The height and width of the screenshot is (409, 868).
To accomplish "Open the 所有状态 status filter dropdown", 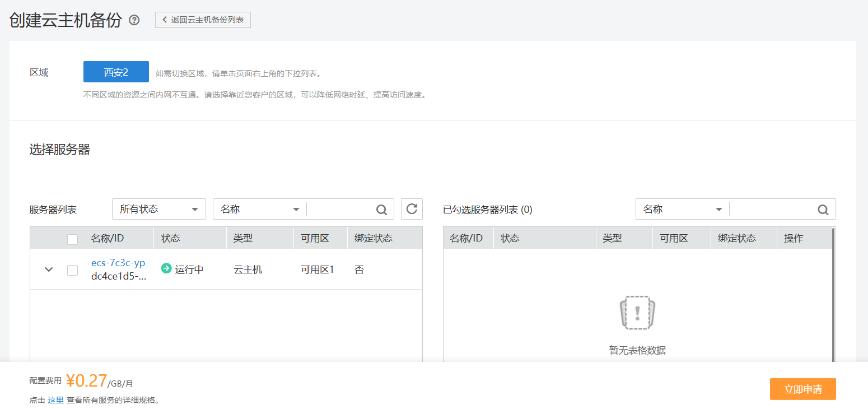I will 158,208.
